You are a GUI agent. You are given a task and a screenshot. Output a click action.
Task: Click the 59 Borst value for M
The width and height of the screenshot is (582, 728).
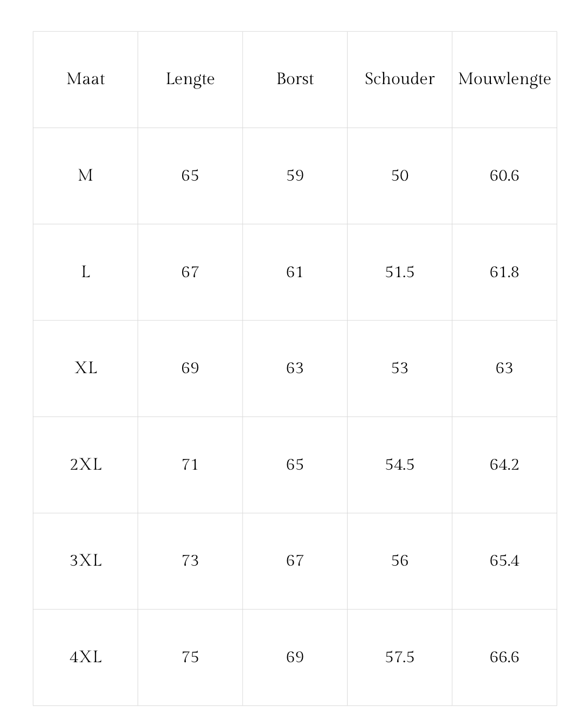point(295,175)
